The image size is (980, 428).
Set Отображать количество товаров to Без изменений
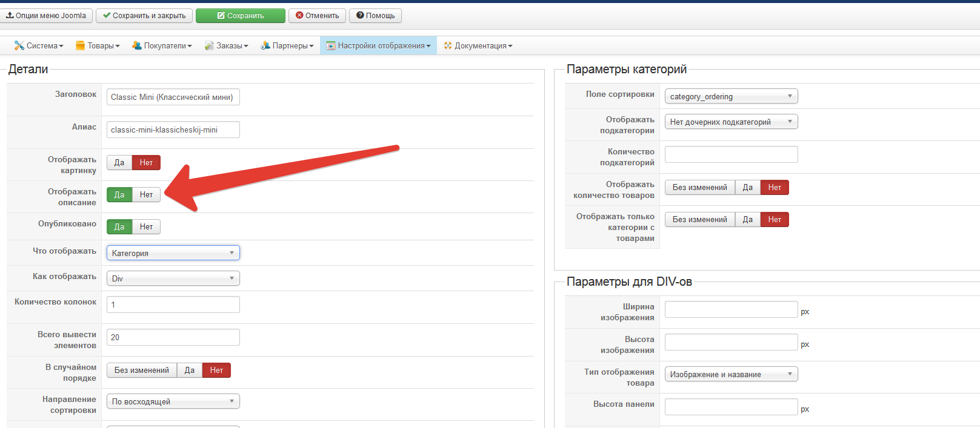tap(700, 187)
